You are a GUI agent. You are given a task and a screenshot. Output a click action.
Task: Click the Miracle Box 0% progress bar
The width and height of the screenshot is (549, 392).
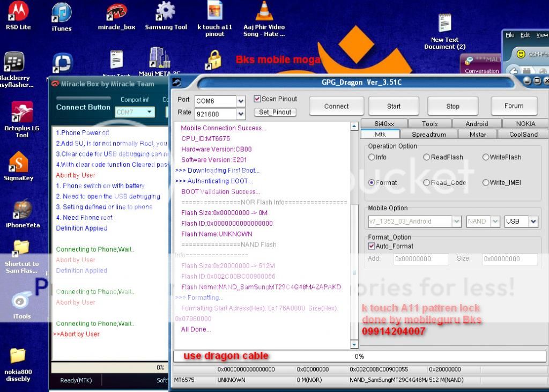click(110, 367)
